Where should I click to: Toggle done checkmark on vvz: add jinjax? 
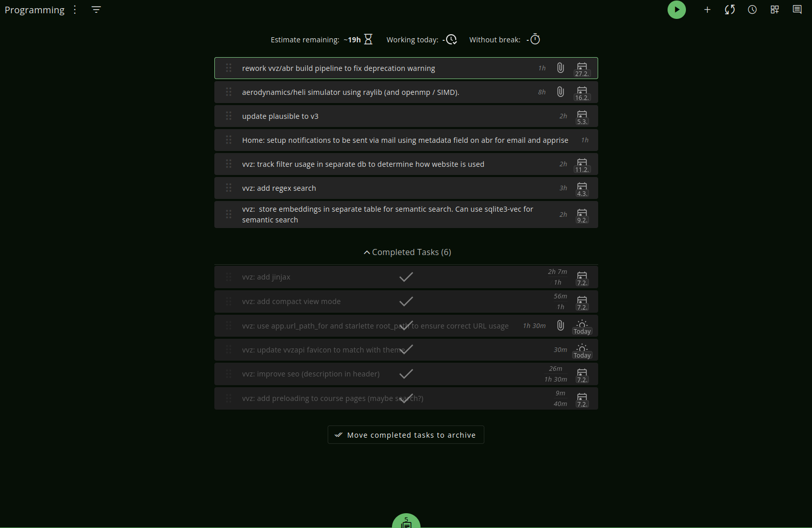[406, 277]
